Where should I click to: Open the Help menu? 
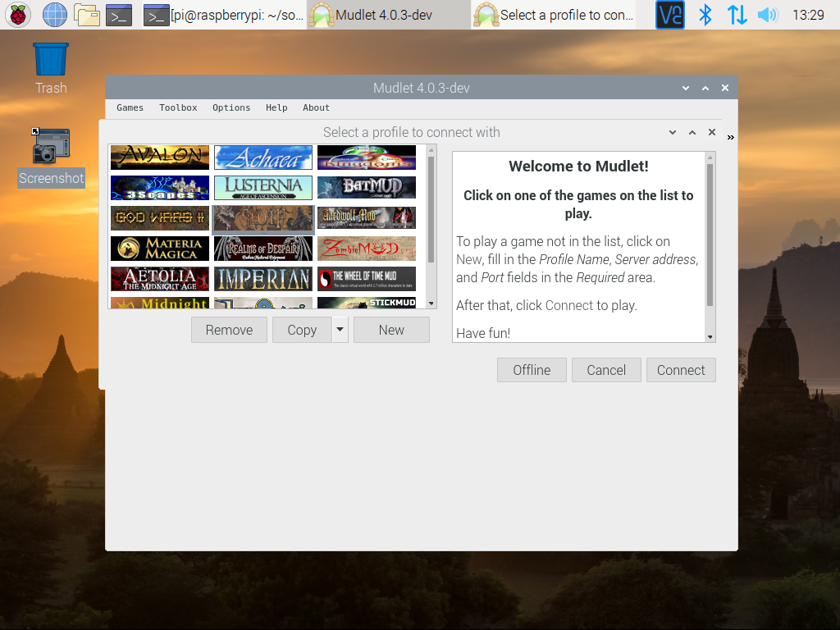pyautogui.click(x=276, y=107)
